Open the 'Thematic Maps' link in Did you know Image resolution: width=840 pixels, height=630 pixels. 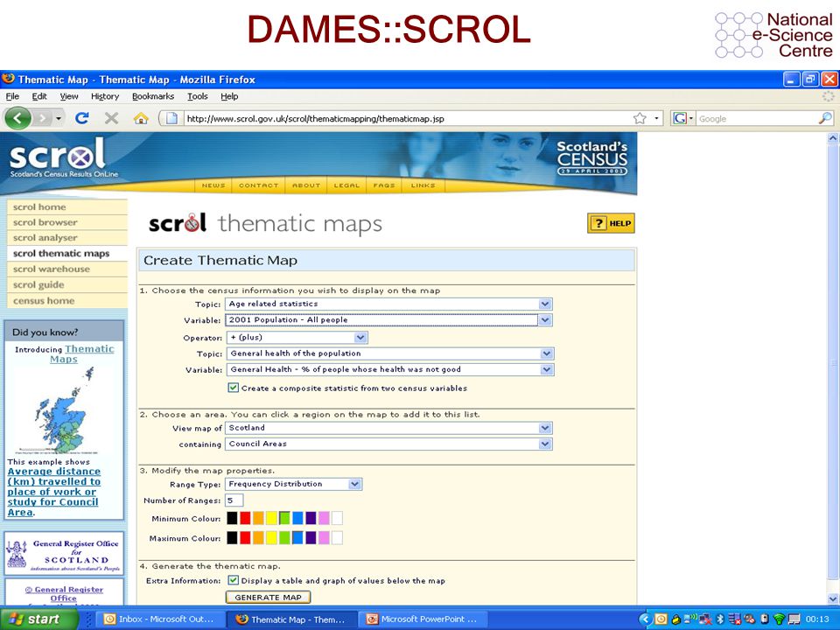[x=82, y=353]
